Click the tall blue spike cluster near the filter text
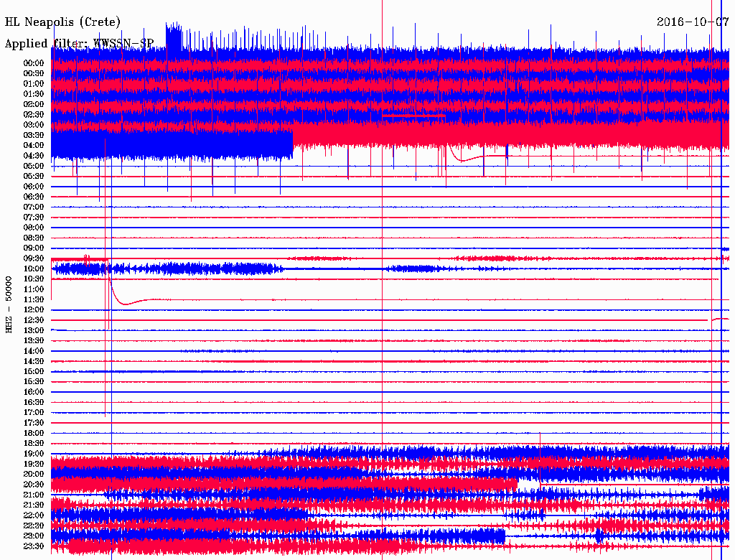Screen dimensions: 735x560 [174, 36]
